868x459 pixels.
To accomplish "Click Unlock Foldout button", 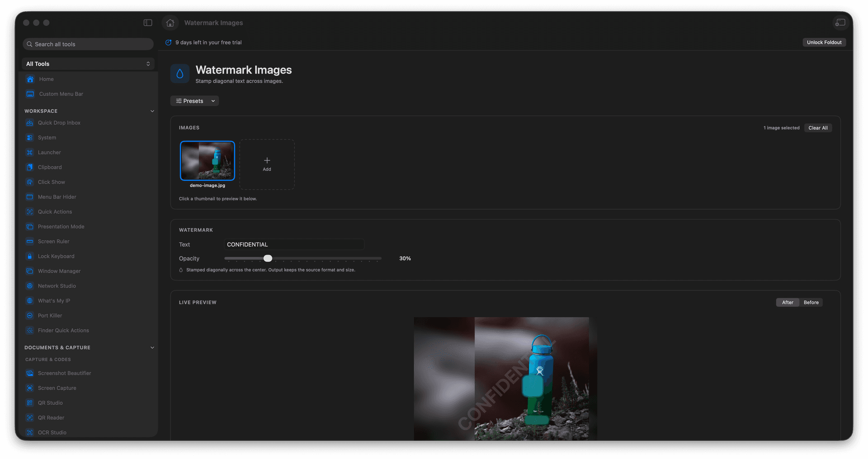I will [824, 42].
